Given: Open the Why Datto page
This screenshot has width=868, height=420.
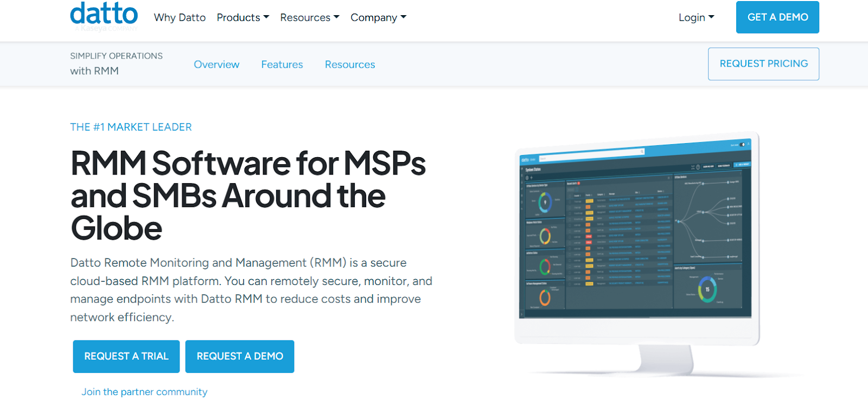Looking at the screenshot, I should point(180,17).
